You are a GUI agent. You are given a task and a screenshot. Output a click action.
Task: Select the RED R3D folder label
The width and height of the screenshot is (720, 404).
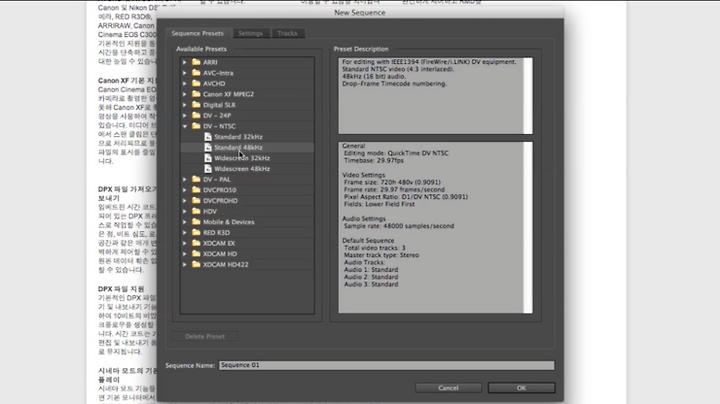click(x=216, y=232)
